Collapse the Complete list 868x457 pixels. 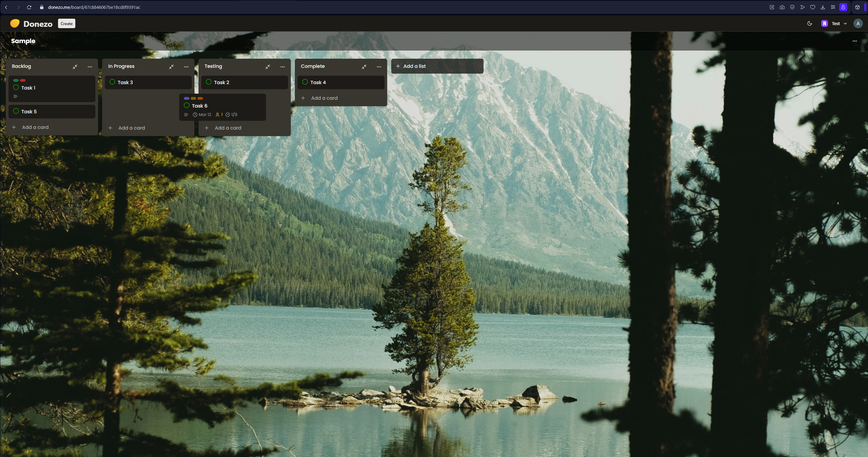tap(364, 67)
